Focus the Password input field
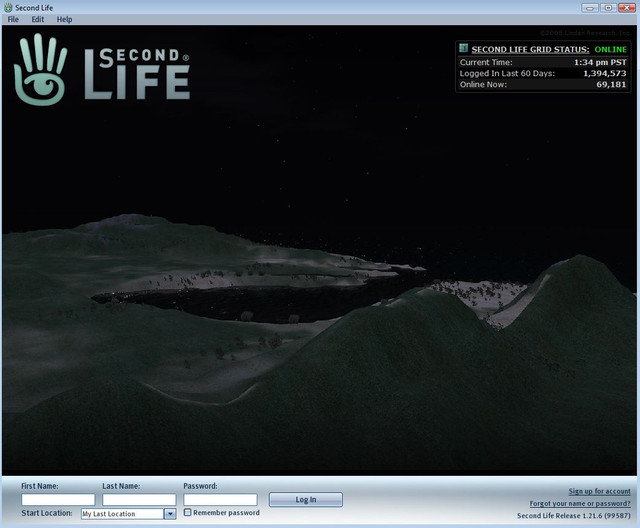 (220, 499)
